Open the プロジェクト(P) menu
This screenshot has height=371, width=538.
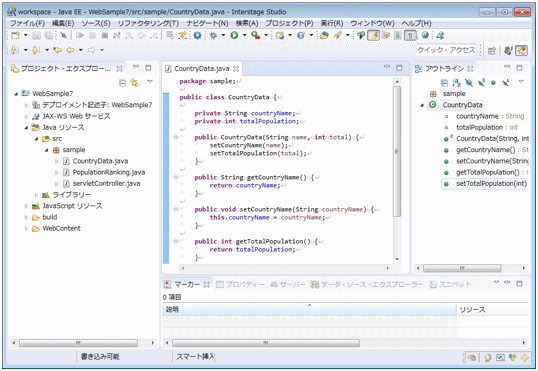289,23
